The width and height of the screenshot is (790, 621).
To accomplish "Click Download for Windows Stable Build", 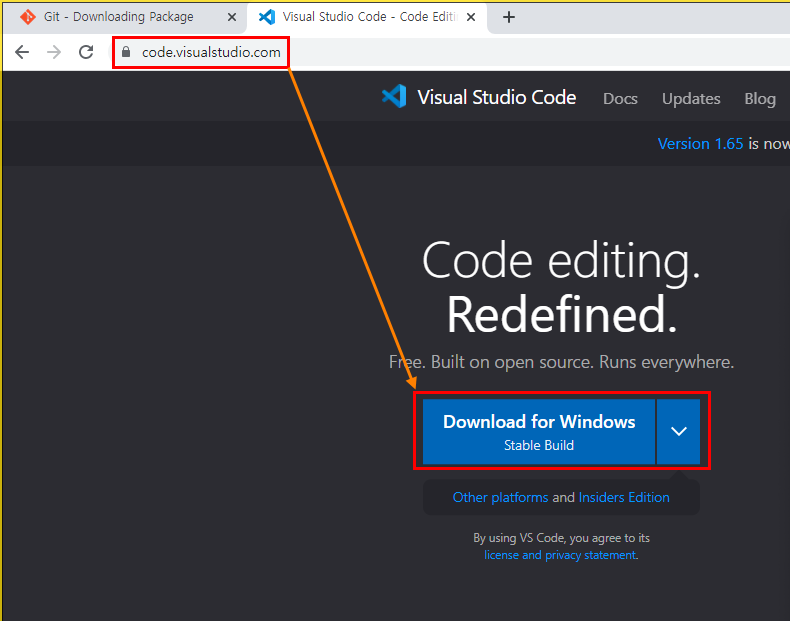I will coord(539,432).
